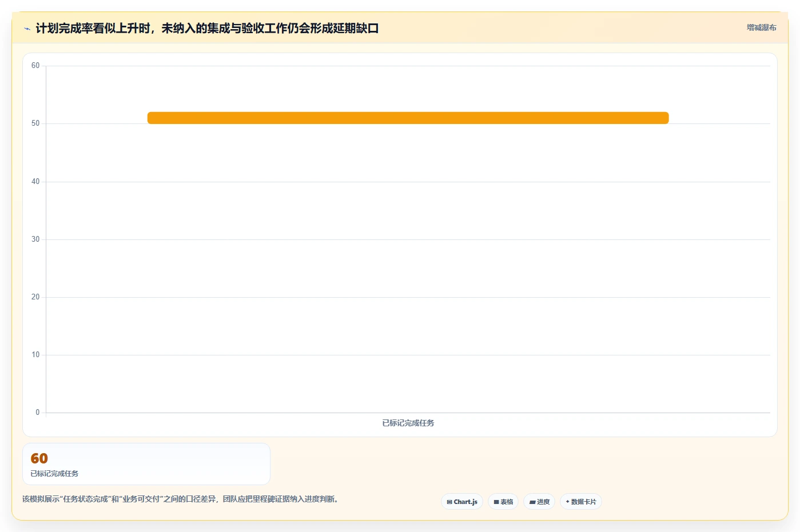
Task: Click the 已标记完成任务 x-axis label
Action: (408, 423)
